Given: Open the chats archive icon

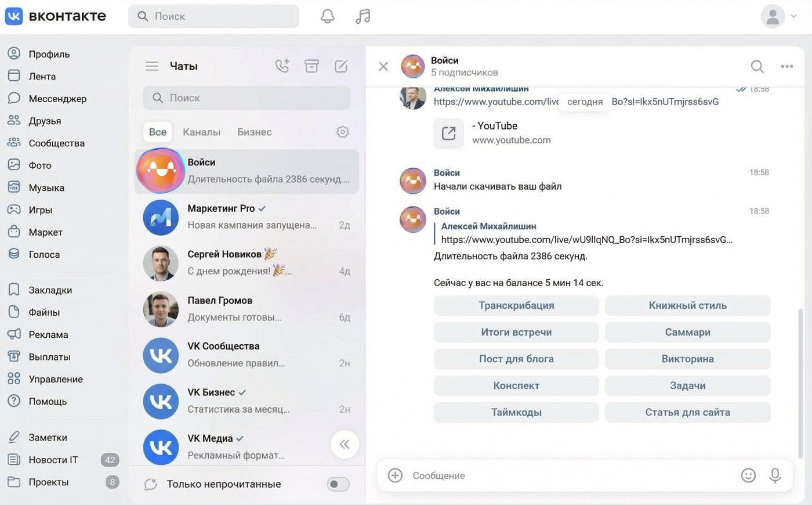Looking at the screenshot, I should click(312, 66).
